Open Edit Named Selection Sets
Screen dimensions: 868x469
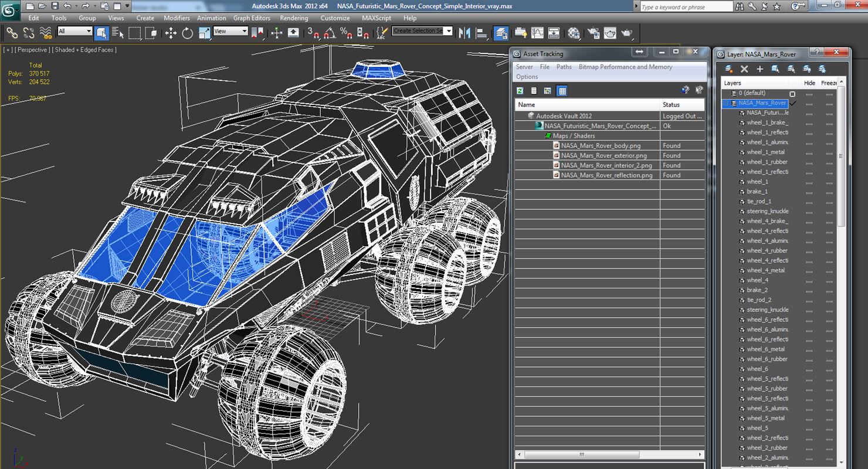pyautogui.click(x=381, y=33)
